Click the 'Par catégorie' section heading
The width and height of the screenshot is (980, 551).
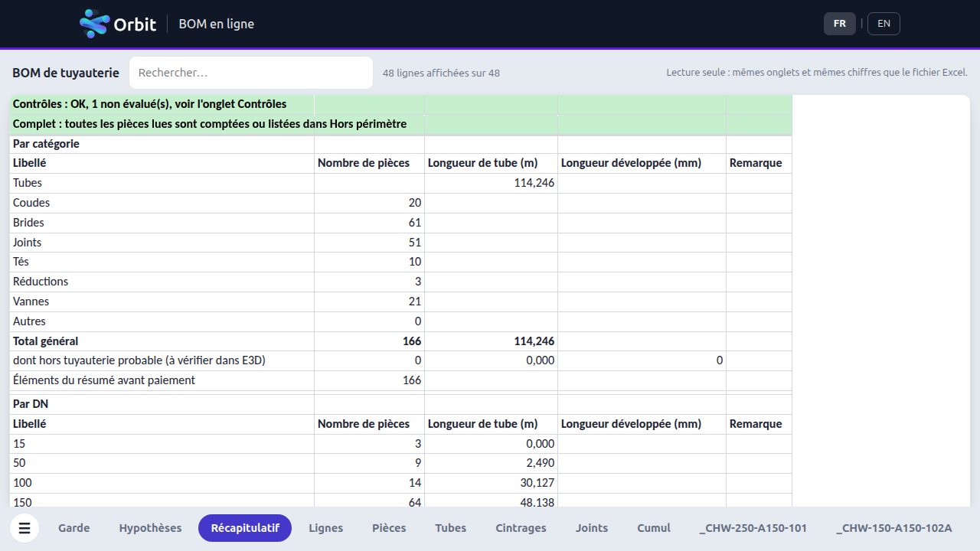click(x=47, y=144)
